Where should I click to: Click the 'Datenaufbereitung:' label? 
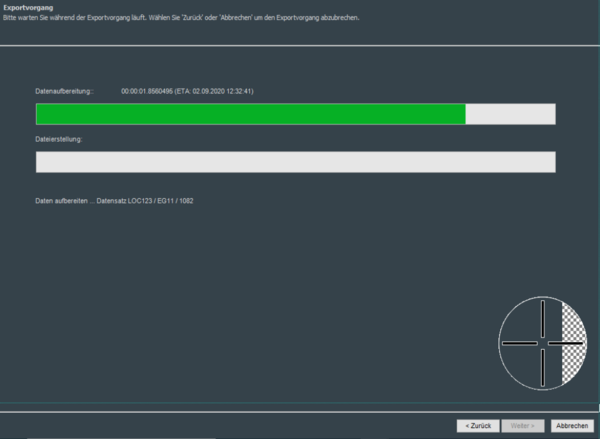[63, 91]
